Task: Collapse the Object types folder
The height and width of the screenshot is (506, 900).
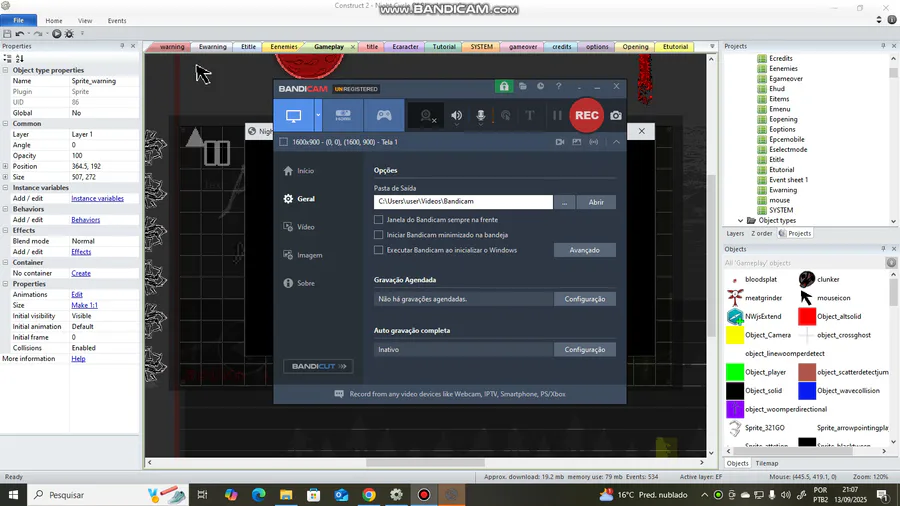Action: point(740,220)
